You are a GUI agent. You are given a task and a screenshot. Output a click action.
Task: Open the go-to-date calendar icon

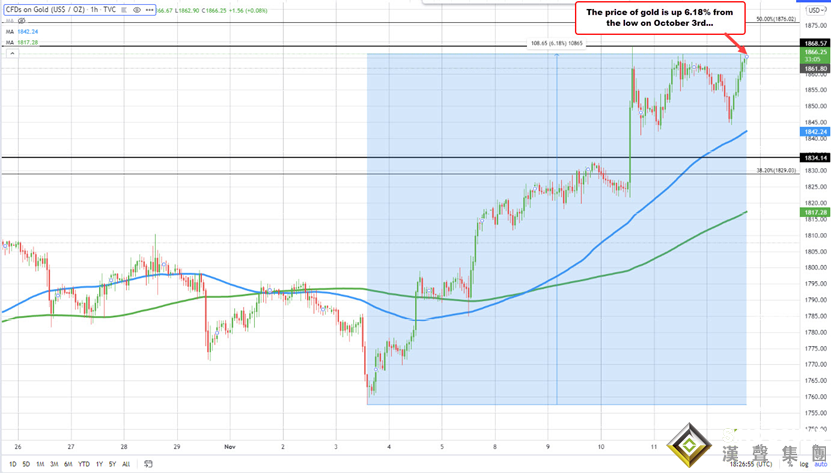tap(148, 464)
